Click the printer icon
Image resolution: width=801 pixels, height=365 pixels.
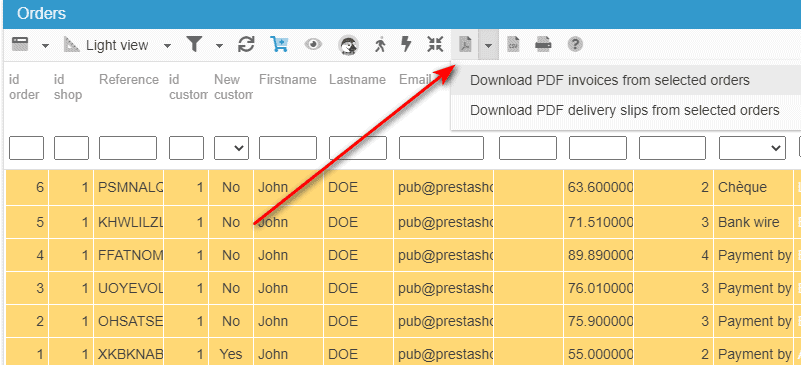pos(543,45)
